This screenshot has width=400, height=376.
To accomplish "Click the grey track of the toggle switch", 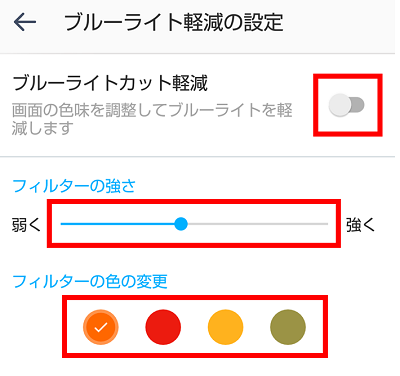I will point(357,105).
